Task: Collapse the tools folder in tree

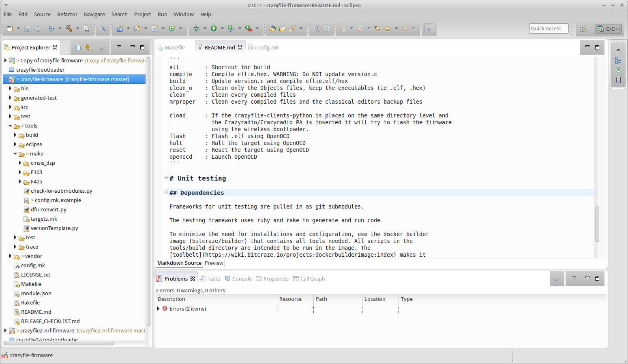Action: click(x=11, y=126)
